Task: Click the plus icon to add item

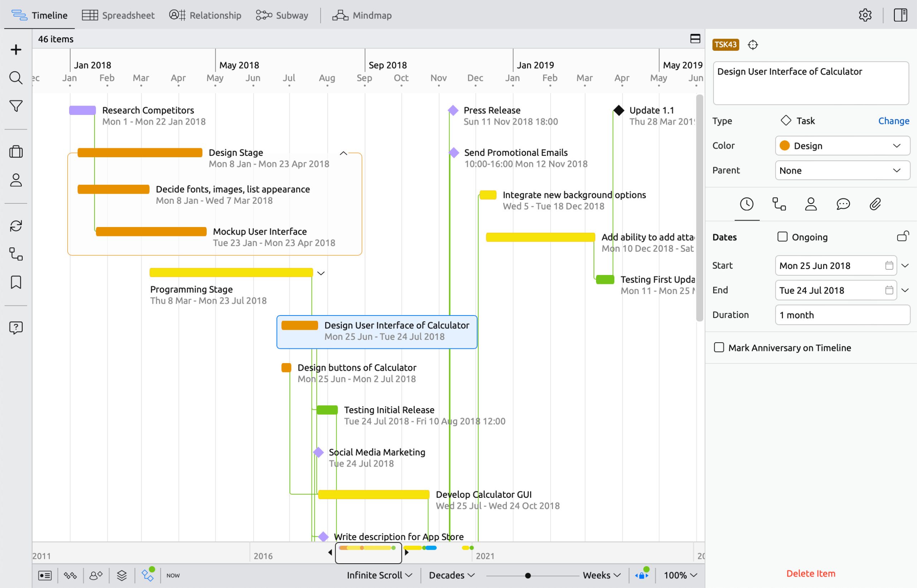Action: point(16,50)
